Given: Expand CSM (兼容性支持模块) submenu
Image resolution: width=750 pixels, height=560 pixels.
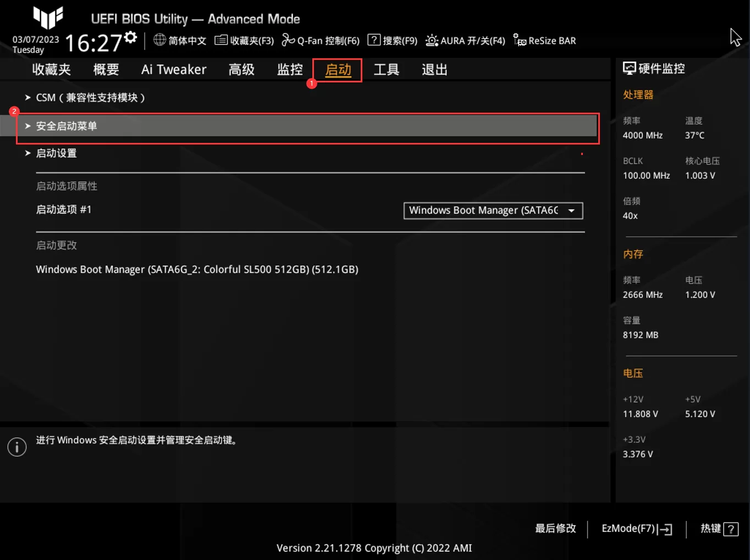Looking at the screenshot, I should pos(90,98).
